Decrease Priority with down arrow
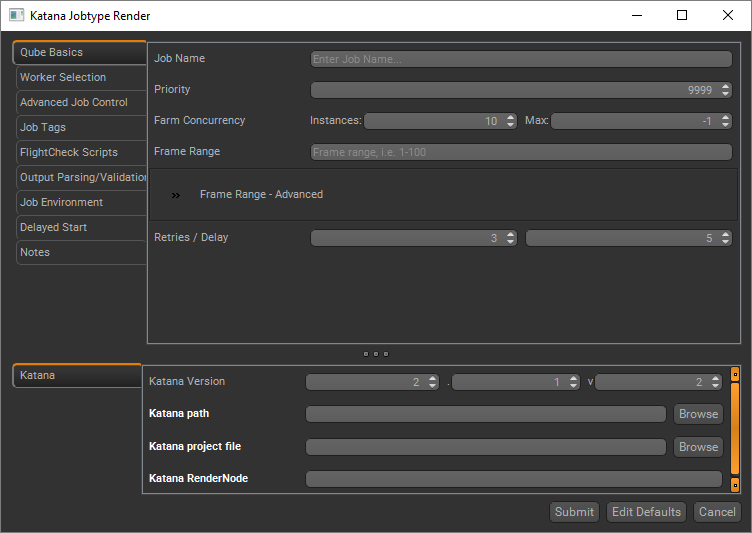The image size is (752, 533). tap(726, 93)
